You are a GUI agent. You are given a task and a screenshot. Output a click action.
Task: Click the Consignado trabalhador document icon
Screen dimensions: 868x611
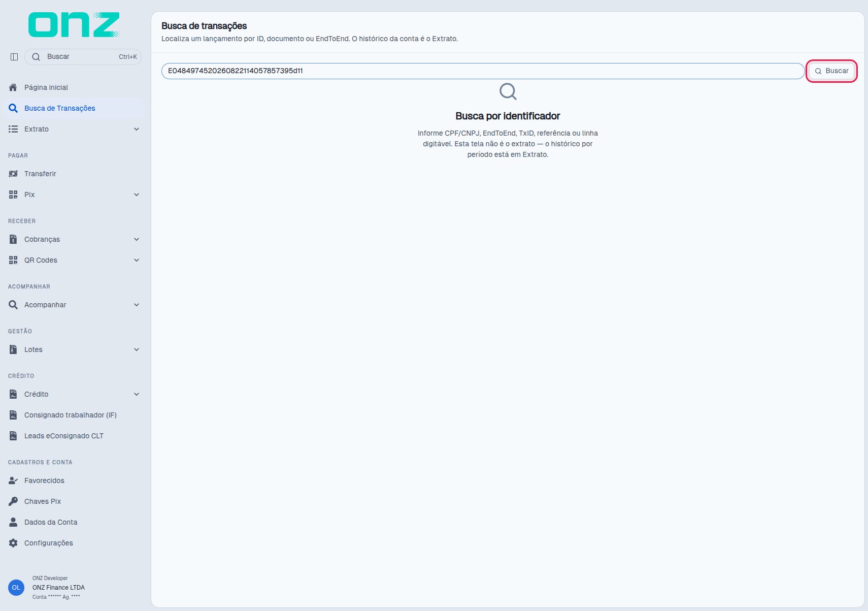tap(13, 415)
